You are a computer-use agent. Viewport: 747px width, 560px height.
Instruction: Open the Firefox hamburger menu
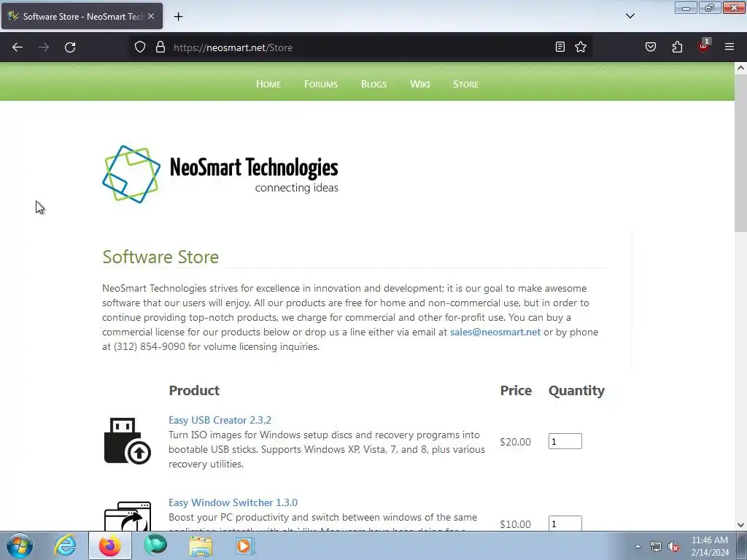[729, 47]
